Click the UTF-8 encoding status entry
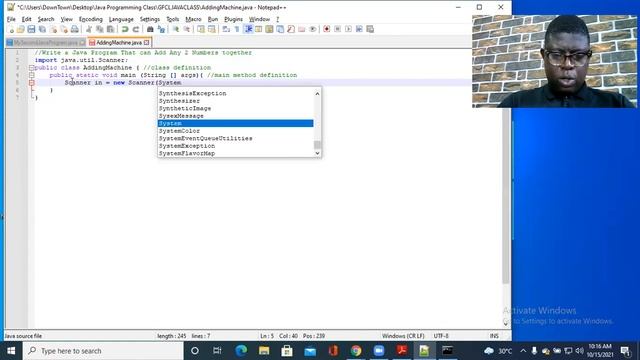 441,336
